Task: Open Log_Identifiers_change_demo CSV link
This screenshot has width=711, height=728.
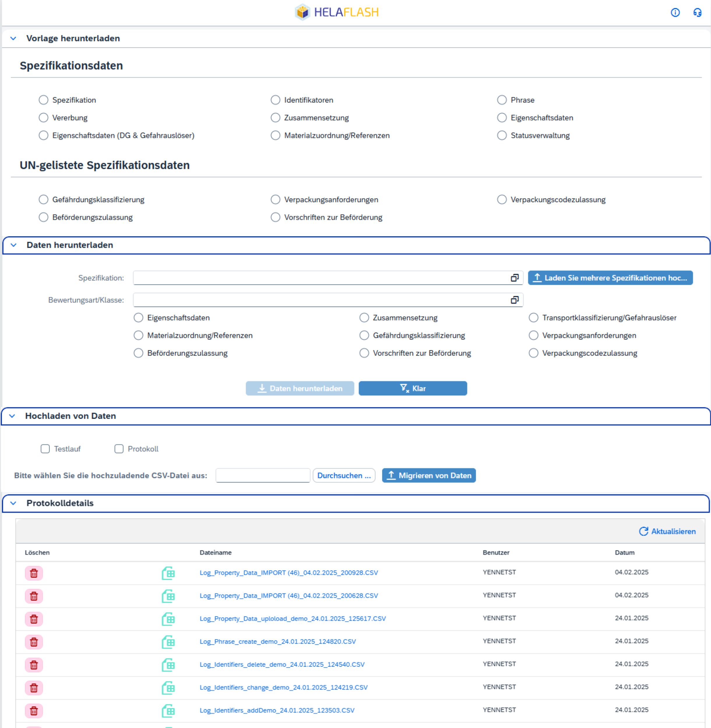Action: [284, 688]
